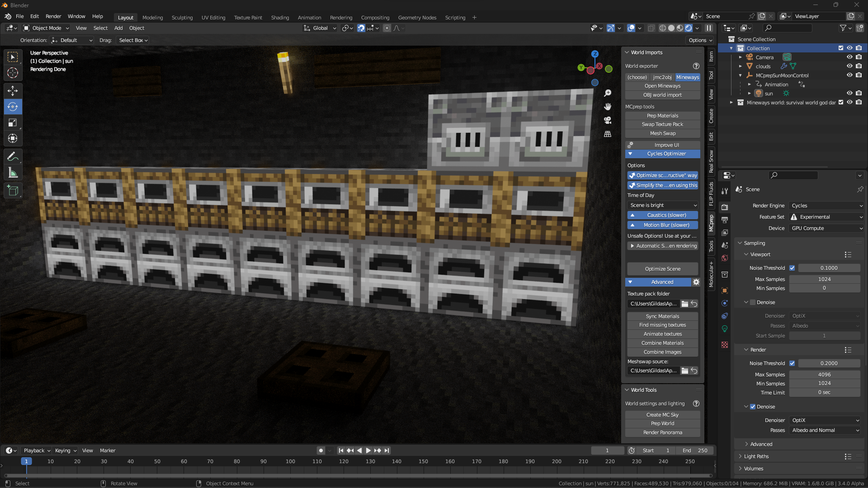Select the Cursor tool in toolbar
The height and width of the screenshot is (488, 868).
13,73
